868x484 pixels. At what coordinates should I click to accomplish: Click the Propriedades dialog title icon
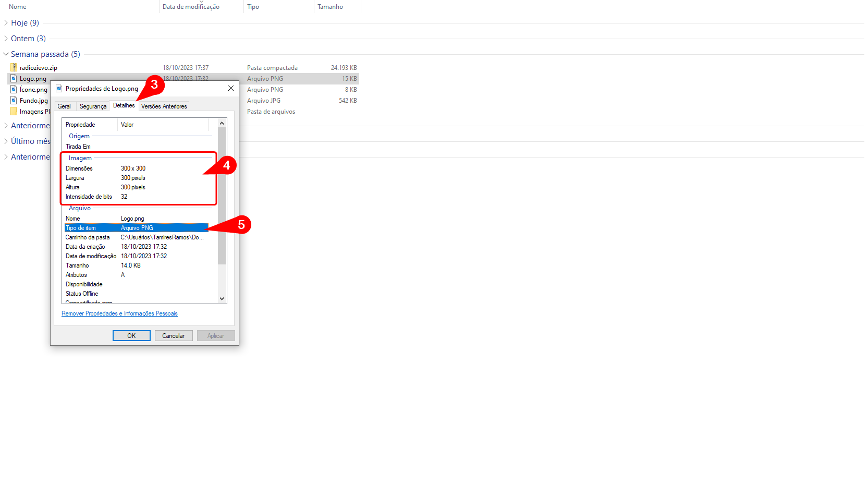pyautogui.click(x=59, y=88)
